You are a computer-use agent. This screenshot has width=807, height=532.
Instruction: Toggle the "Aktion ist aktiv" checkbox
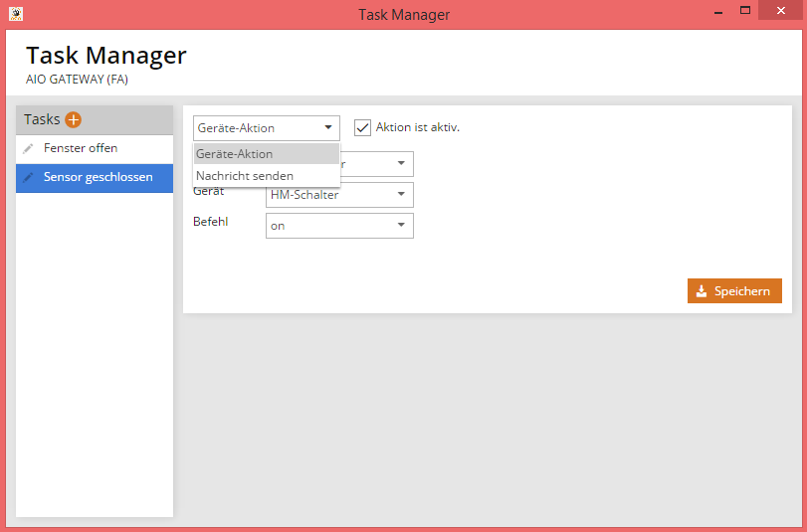[362, 127]
